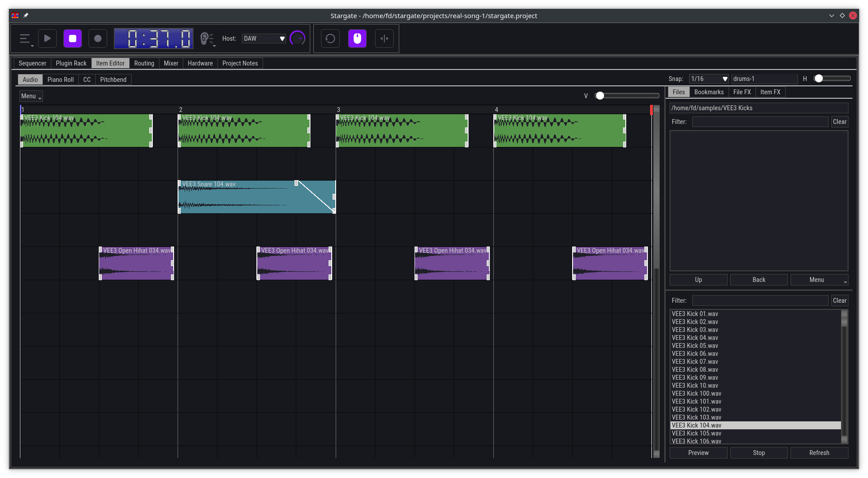This screenshot has width=868, height=478.
Task: Select the Item Editor tab
Action: pyautogui.click(x=111, y=63)
